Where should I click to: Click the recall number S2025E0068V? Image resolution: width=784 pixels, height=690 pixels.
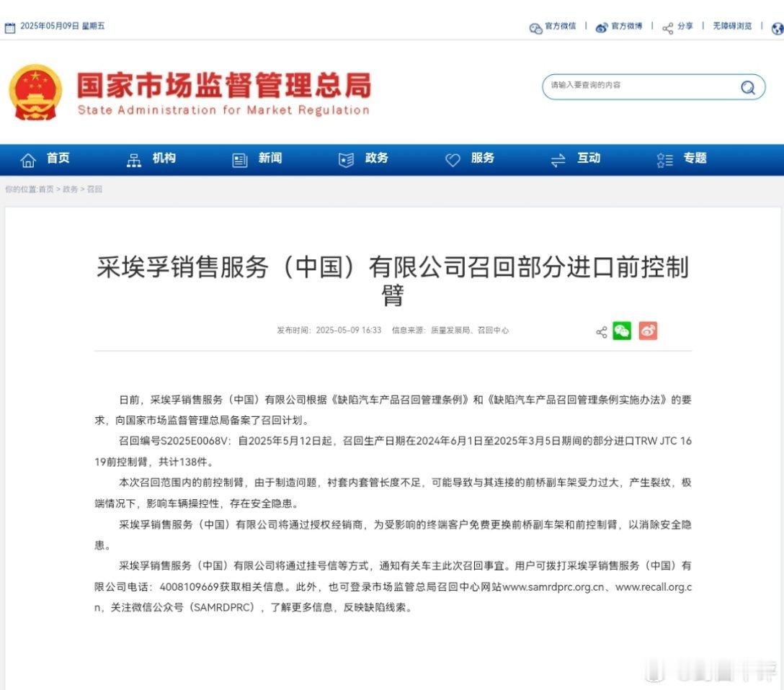point(195,442)
